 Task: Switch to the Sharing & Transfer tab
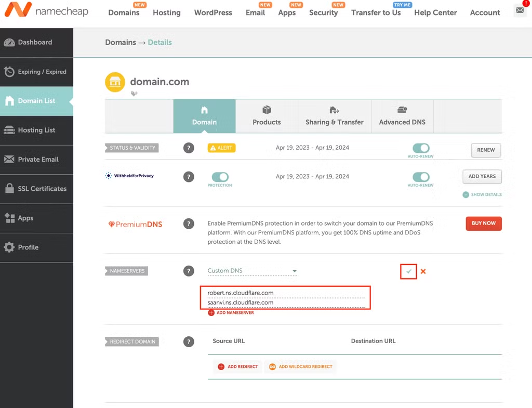click(x=334, y=116)
